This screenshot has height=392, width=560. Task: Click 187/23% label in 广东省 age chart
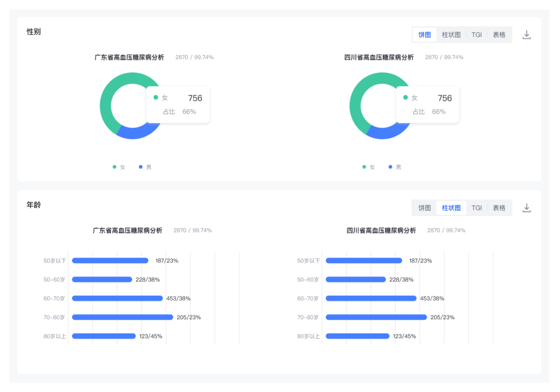coord(167,261)
